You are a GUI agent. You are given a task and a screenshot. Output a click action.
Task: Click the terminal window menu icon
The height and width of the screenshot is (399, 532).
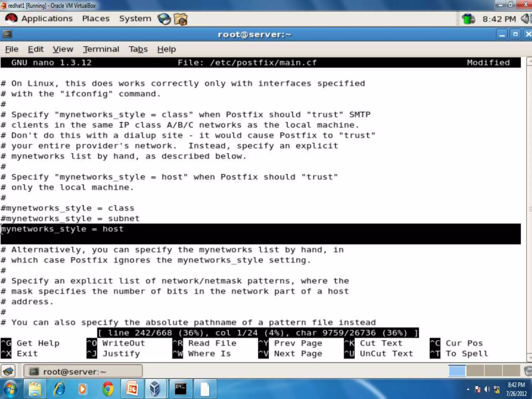7,34
